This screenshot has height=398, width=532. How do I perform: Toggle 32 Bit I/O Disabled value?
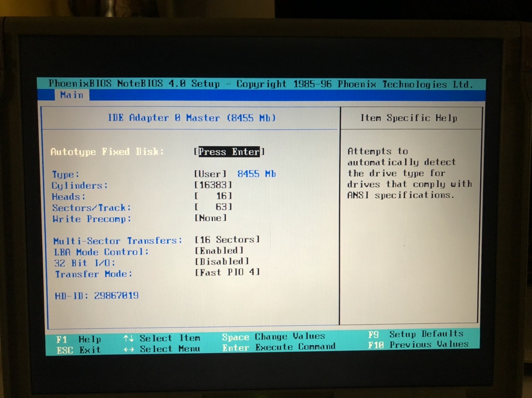tap(222, 261)
